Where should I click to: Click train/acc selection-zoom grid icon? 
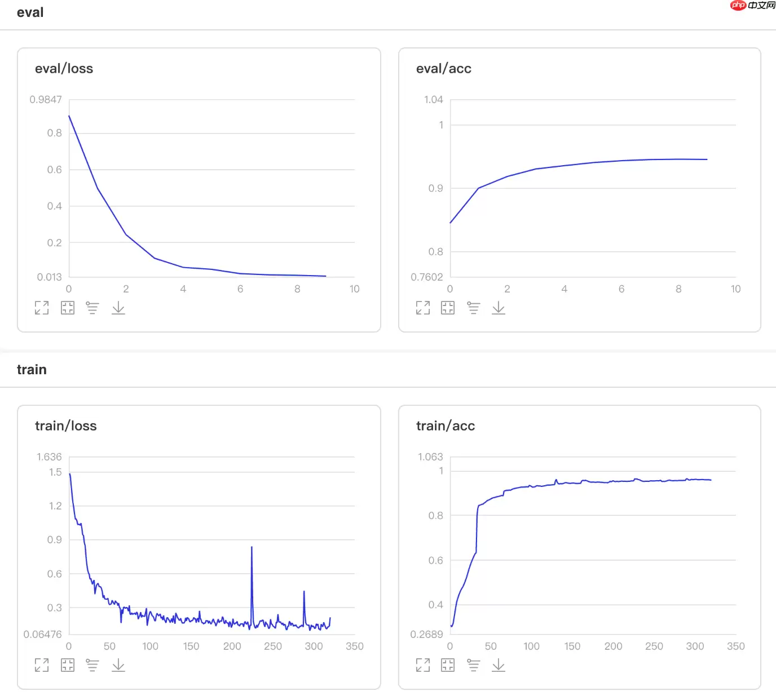pyautogui.click(x=448, y=665)
